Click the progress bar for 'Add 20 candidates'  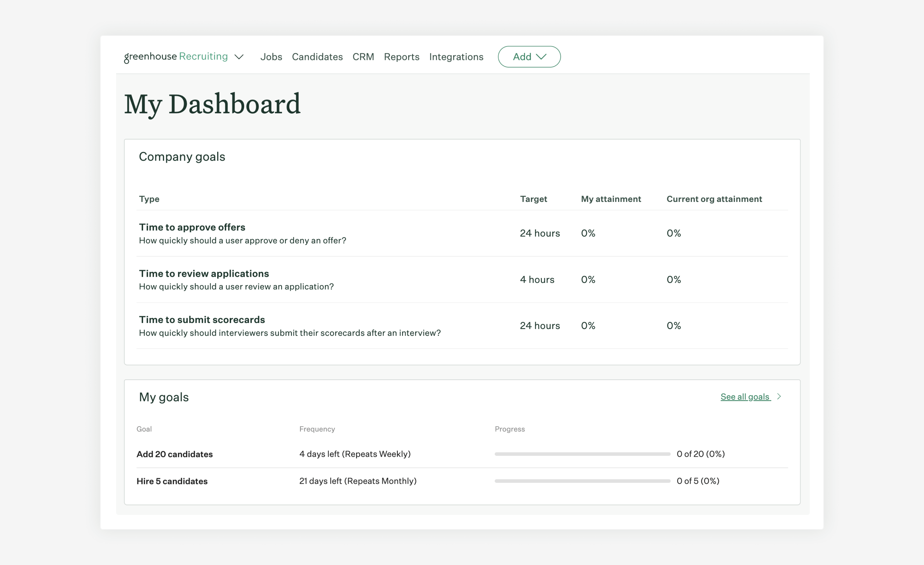point(582,454)
